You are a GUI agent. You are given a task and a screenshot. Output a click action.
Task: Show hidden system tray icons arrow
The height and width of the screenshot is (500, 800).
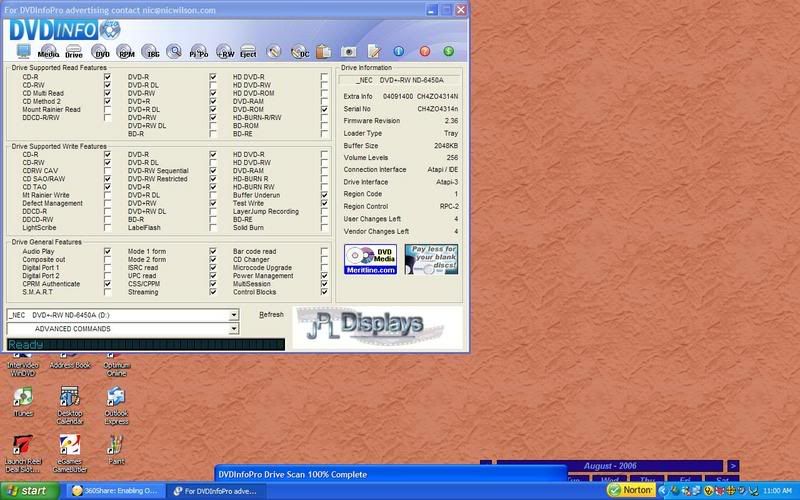[662, 491]
